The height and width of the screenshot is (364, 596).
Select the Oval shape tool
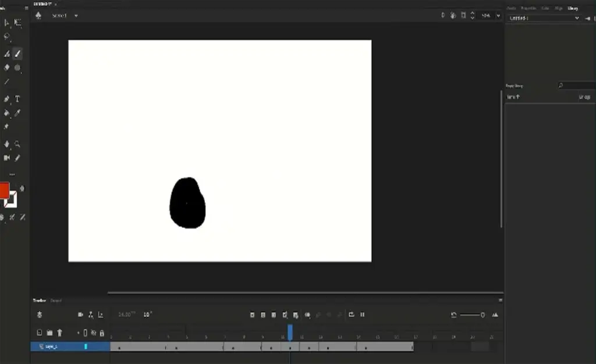[17, 67]
